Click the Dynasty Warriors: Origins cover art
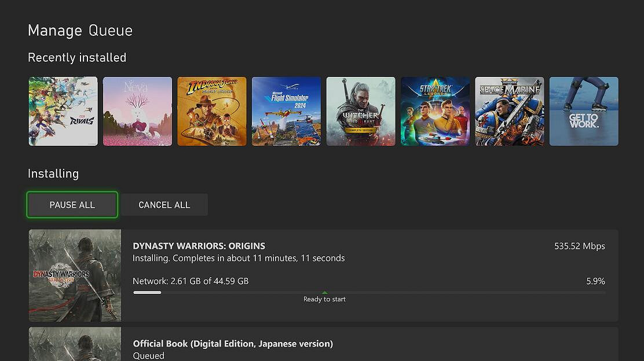The height and width of the screenshot is (361, 644). [75, 275]
